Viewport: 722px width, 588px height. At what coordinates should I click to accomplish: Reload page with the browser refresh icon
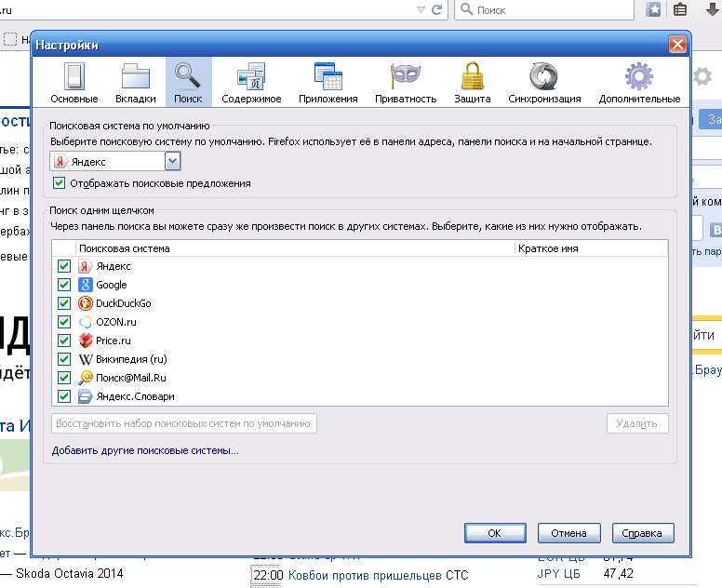tap(436, 9)
